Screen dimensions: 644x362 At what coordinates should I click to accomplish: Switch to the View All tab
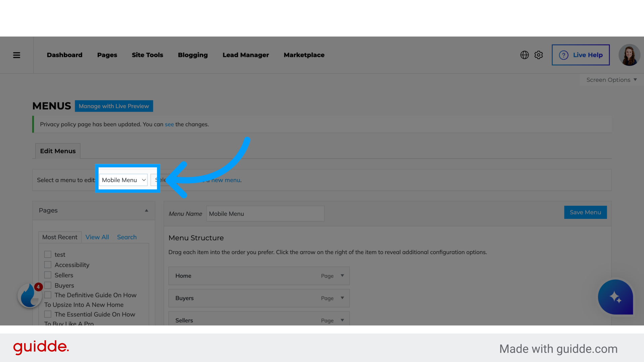(97, 237)
